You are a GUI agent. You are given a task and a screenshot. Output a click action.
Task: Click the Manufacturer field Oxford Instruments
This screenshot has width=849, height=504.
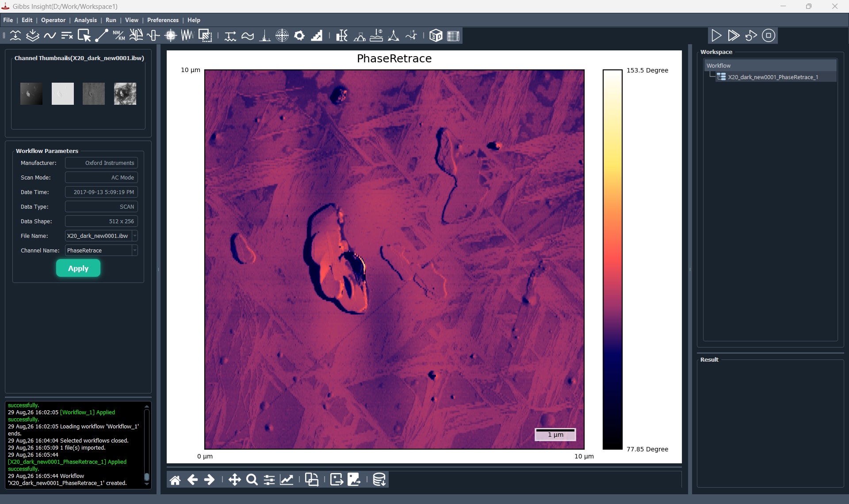coord(101,163)
